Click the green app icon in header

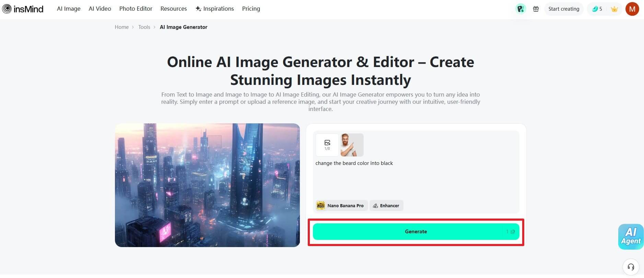click(x=520, y=9)
